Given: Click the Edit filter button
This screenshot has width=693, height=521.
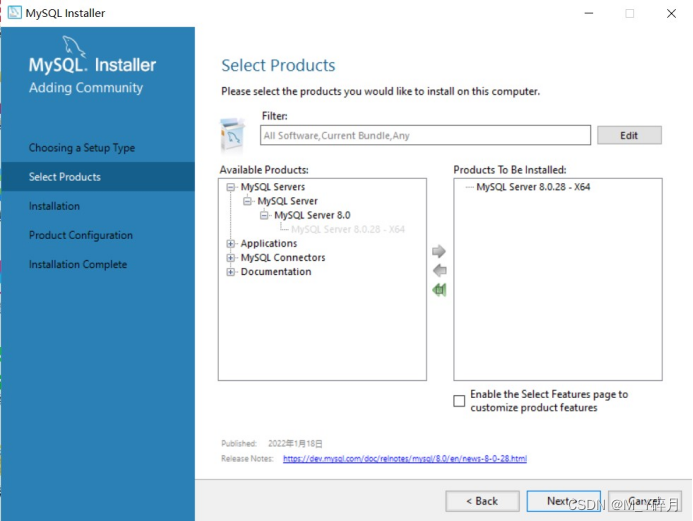Looking at the screenshot, I should coord(629,135).
